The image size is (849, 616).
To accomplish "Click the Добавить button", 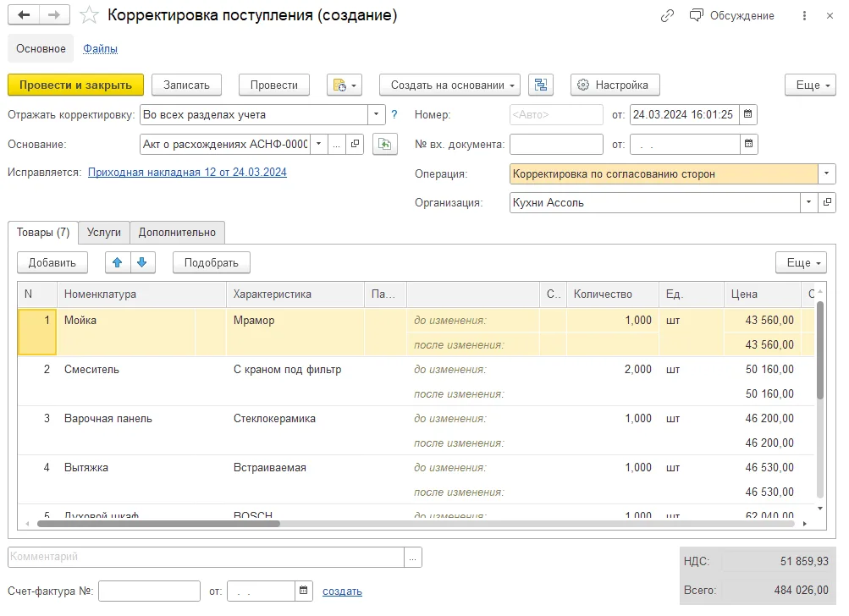I will coord(52,262).
